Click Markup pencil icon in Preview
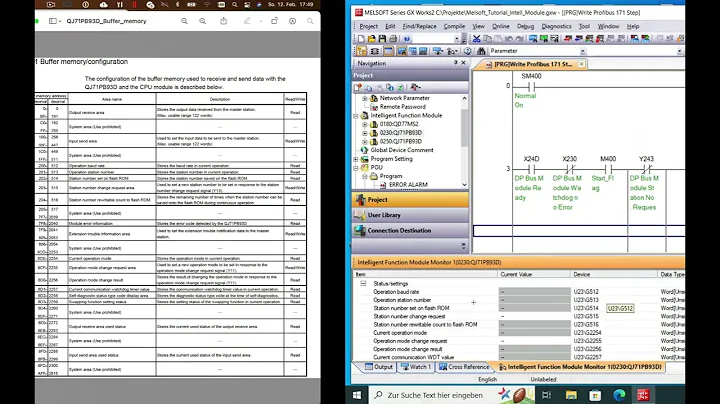 pos(247,21)
